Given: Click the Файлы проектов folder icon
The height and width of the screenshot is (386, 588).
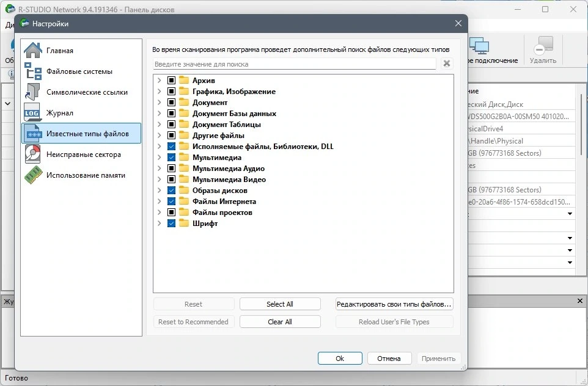Looking at the screenshot, I should (x=184, y=212).
